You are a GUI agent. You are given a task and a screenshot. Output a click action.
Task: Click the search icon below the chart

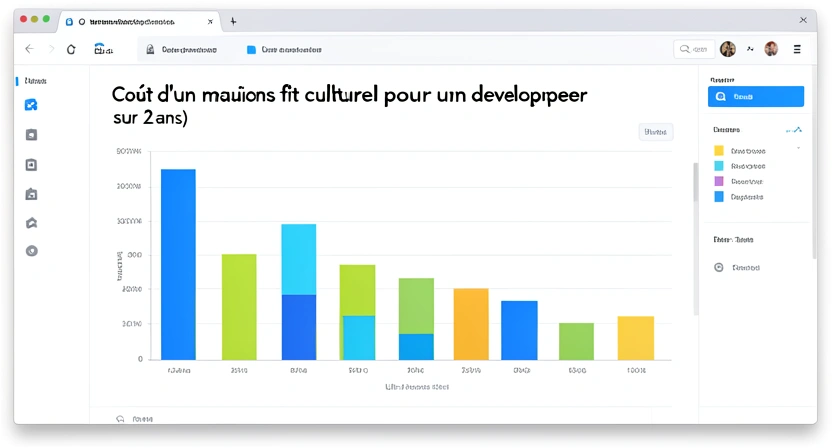point(120,419)
